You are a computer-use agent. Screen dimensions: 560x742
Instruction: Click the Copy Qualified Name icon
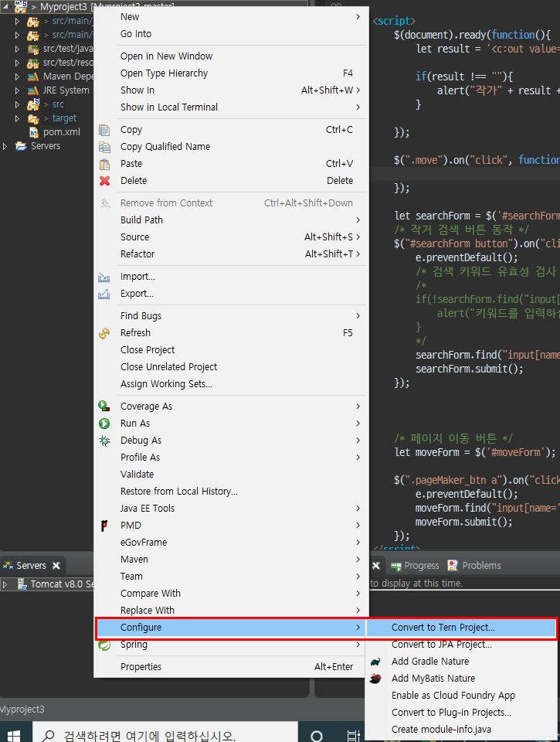point(104,147)
